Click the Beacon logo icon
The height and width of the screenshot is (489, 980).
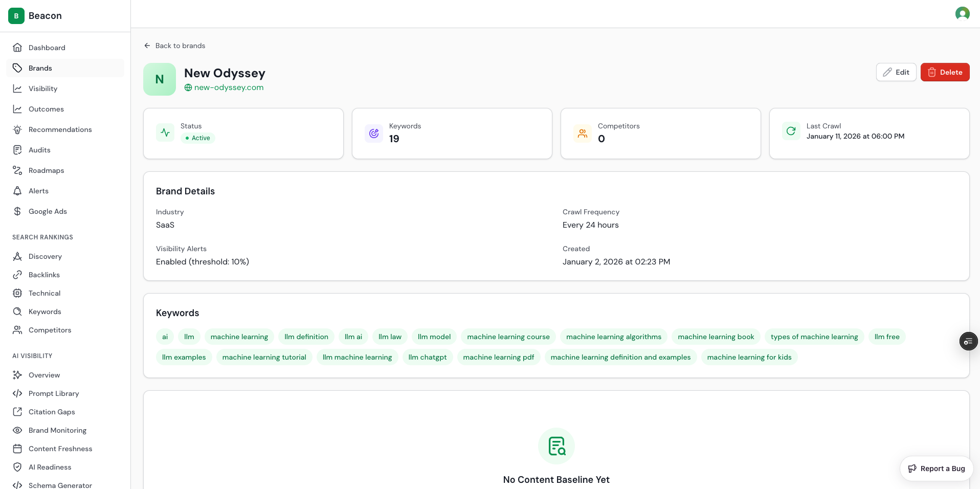click(x=16, y=16)
